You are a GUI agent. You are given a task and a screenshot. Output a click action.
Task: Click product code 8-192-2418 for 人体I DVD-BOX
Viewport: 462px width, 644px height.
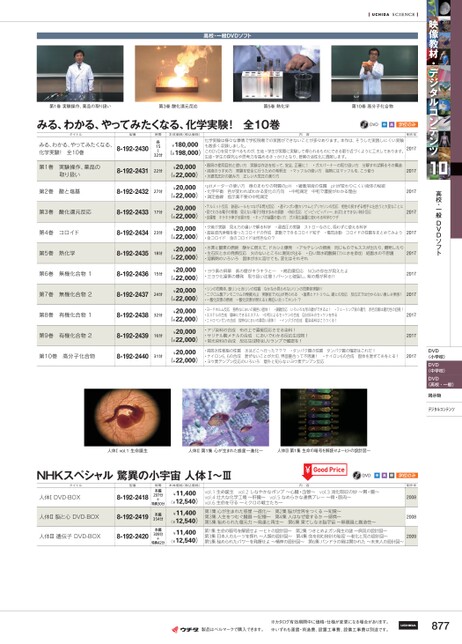(132, 497)
